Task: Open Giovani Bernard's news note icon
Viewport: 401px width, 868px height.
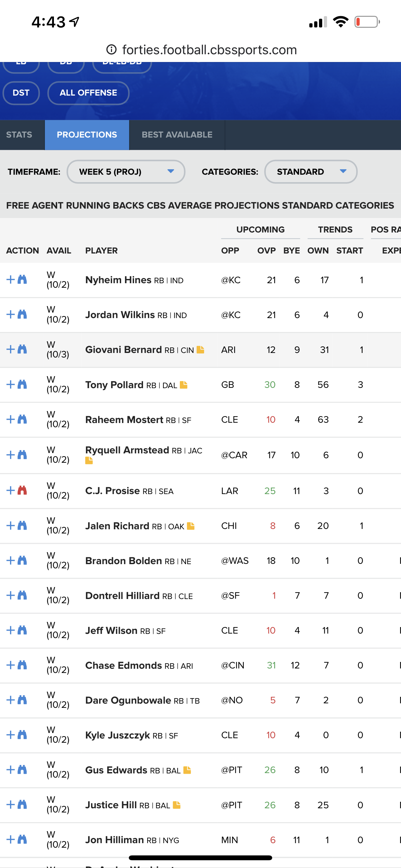Action: [200, 349]
